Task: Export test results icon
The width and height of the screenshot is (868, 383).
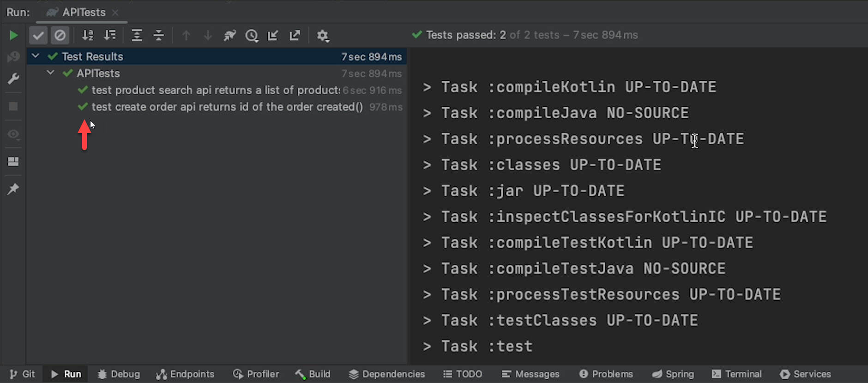Action: [x=295, y=36]
